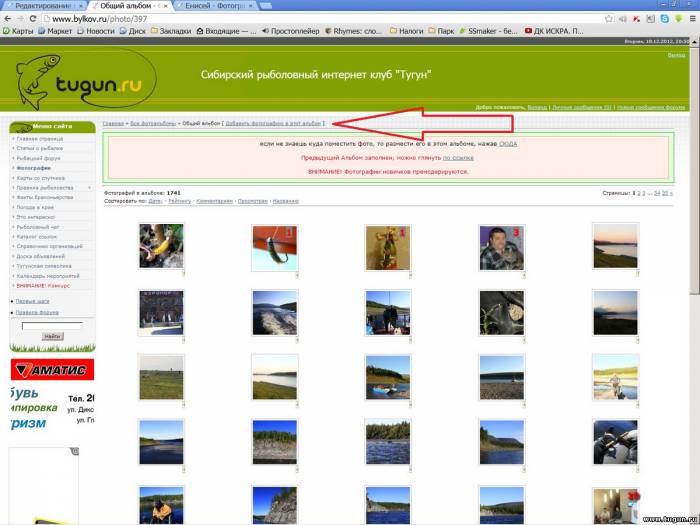
Task: Open the Chrome hamburger menu
Action: pyautogui.click(x=692, y=19)
